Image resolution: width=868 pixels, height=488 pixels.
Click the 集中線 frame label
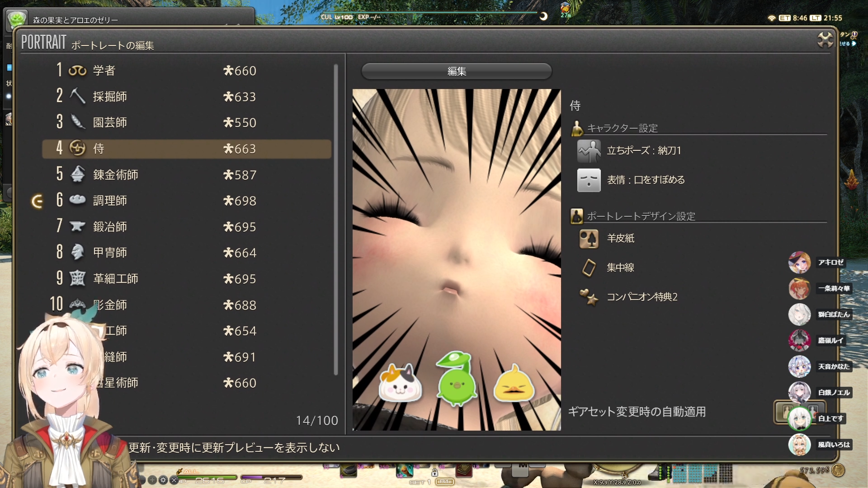620,267
